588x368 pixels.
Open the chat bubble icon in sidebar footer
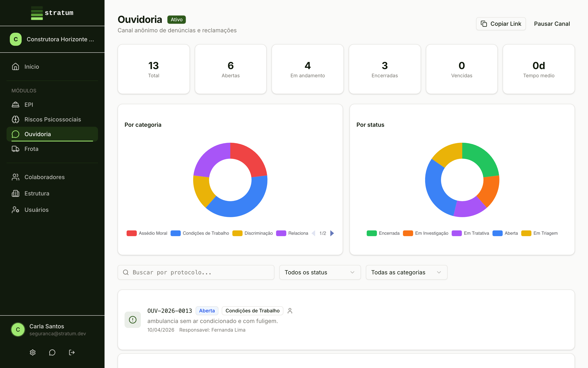52,352
